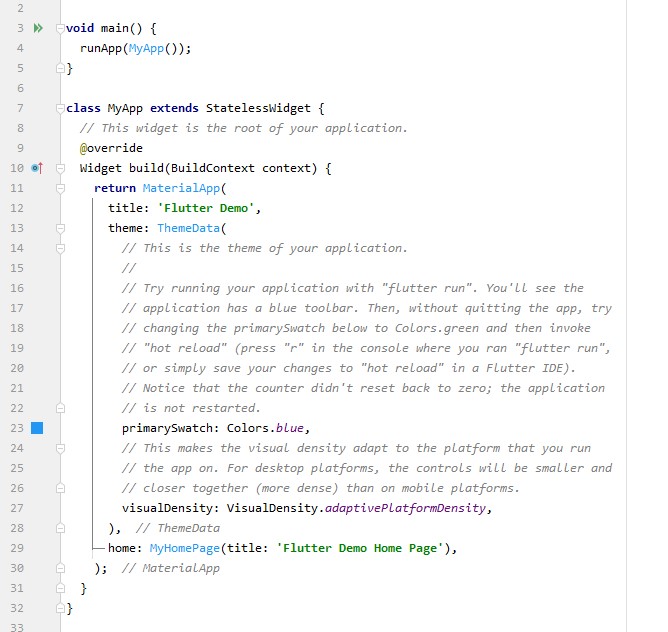Click the StatelessWidget class name

pos(258,108)
